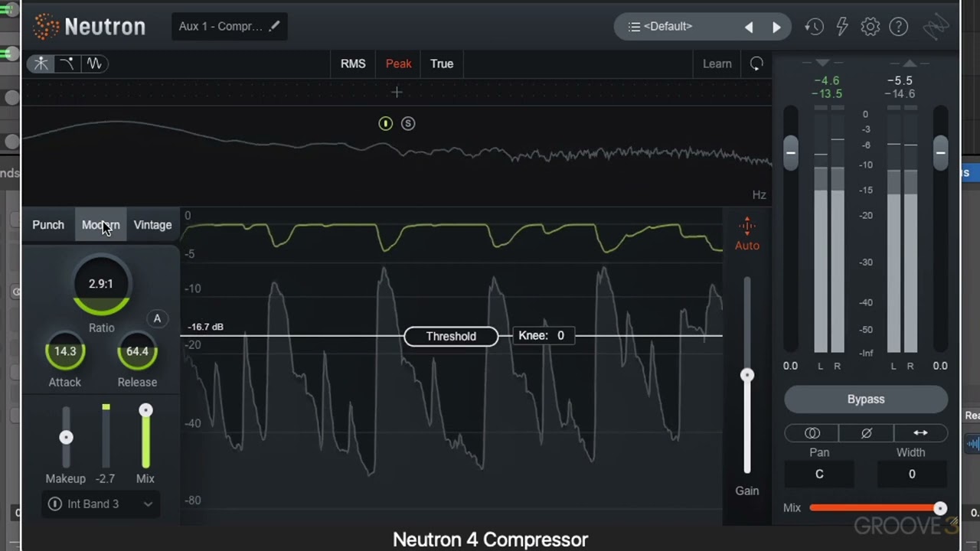The width and height of the screenshot is (980, 551).
Task: Click the Makeup gain slider handle
Action: click(x=66, y=438)
